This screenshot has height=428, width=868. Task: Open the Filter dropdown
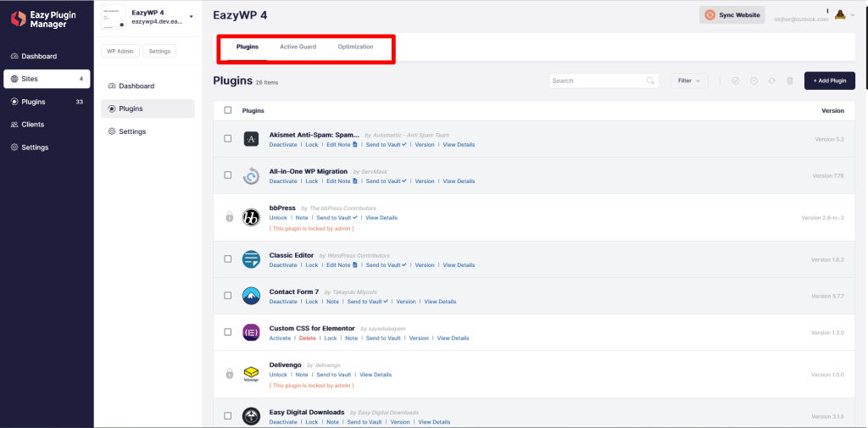689,81
